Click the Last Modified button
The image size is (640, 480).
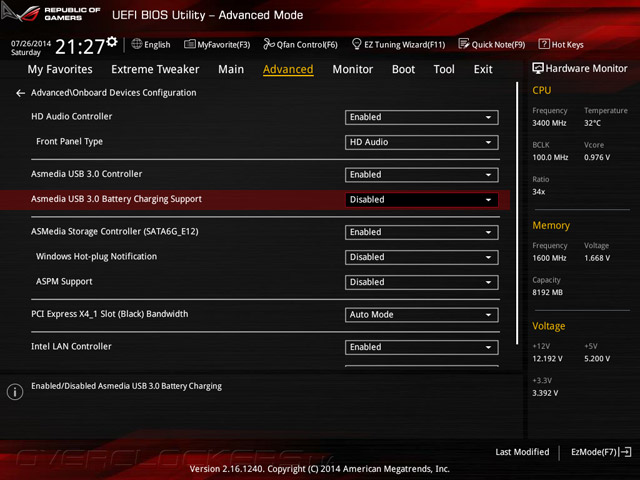click(522, 452)
